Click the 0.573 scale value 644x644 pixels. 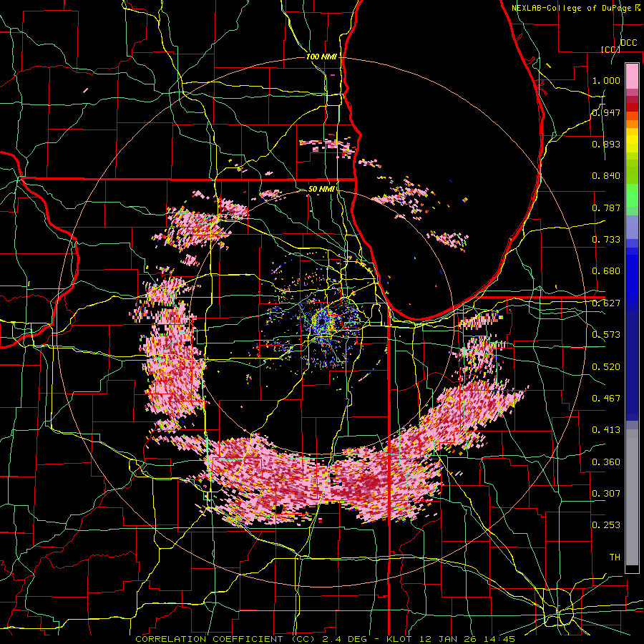click(x=606, y=335)
